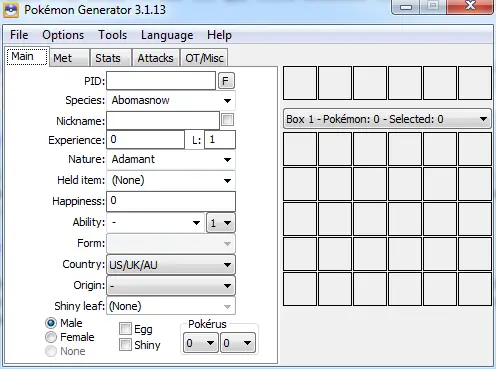Click the Pokémon Generator app icon in title bar
This screenshot has width=496, height=369.
[11, 10]
